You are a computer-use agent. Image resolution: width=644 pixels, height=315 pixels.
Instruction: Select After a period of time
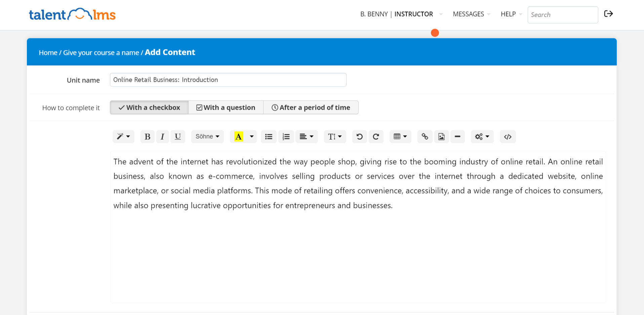click(311, 108)
